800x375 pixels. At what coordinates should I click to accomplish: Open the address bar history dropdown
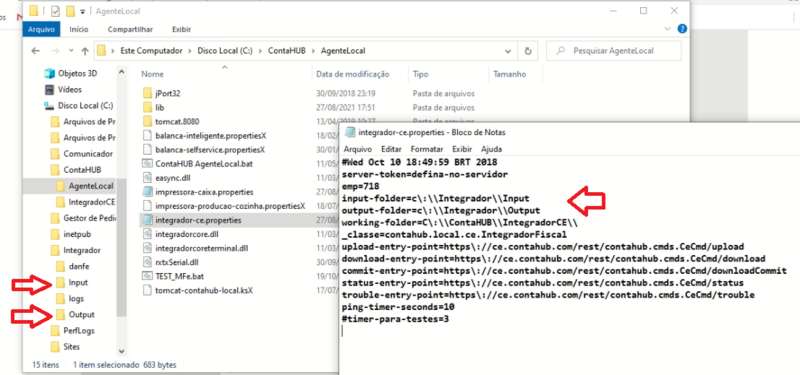pos(508,51)
